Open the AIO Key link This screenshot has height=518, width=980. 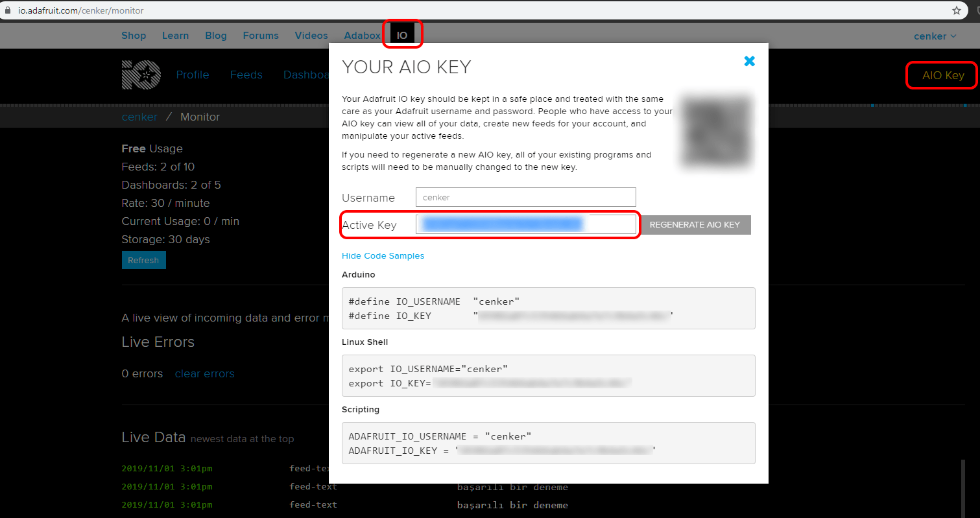(x=943, y=75)
